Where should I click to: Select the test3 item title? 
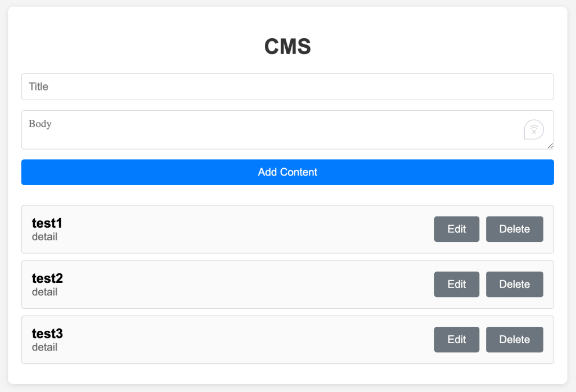tap(46, 333)
